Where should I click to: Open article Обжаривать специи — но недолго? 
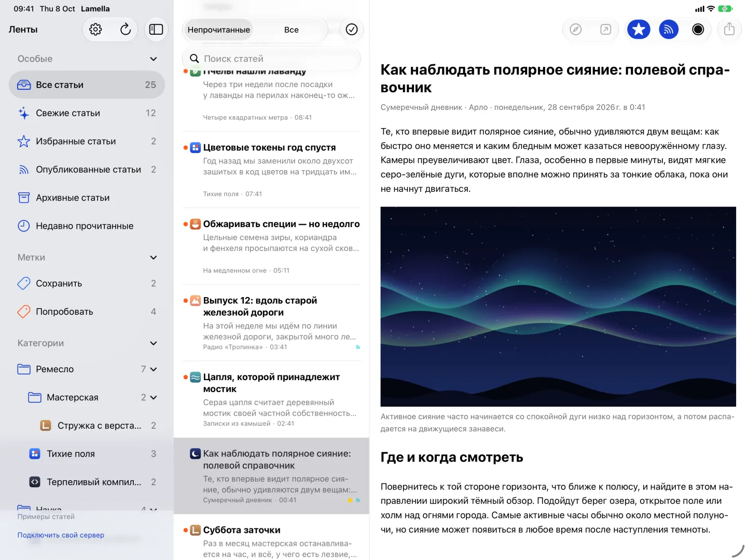(272, 246)
